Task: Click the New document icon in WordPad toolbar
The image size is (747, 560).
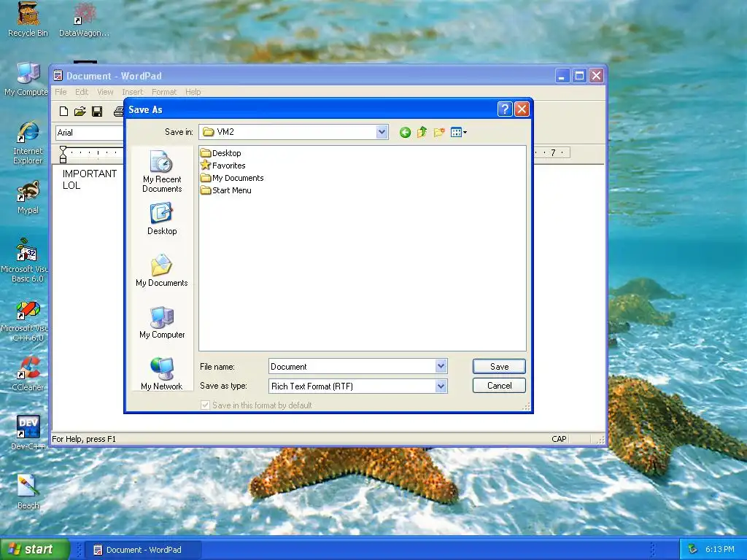Action: (x=64, y=112)
